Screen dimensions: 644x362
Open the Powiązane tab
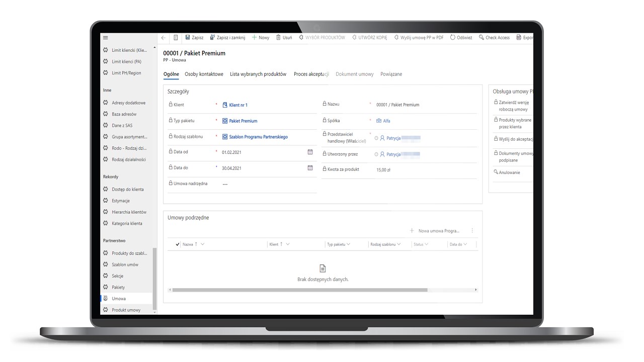(x=391, y=74)
